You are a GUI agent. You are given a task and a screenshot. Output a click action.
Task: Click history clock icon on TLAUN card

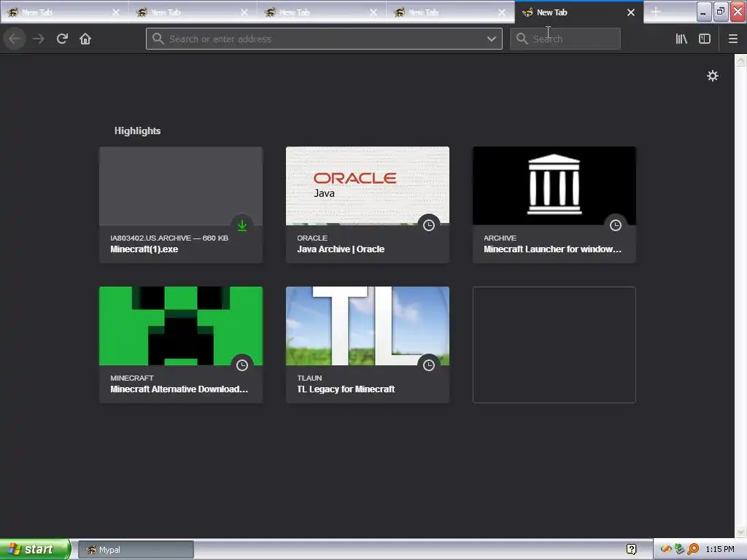click(x=429, y=365)
